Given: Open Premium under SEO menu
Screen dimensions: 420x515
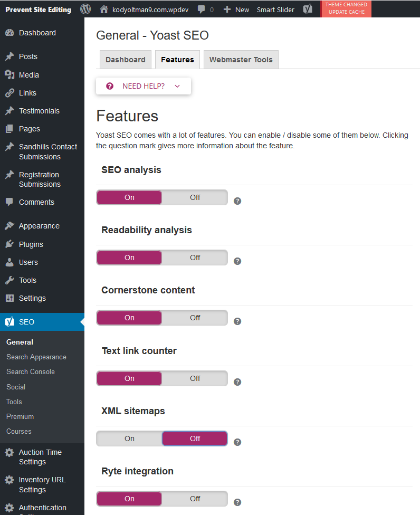Looking at the screenshot, I should 20,416.
